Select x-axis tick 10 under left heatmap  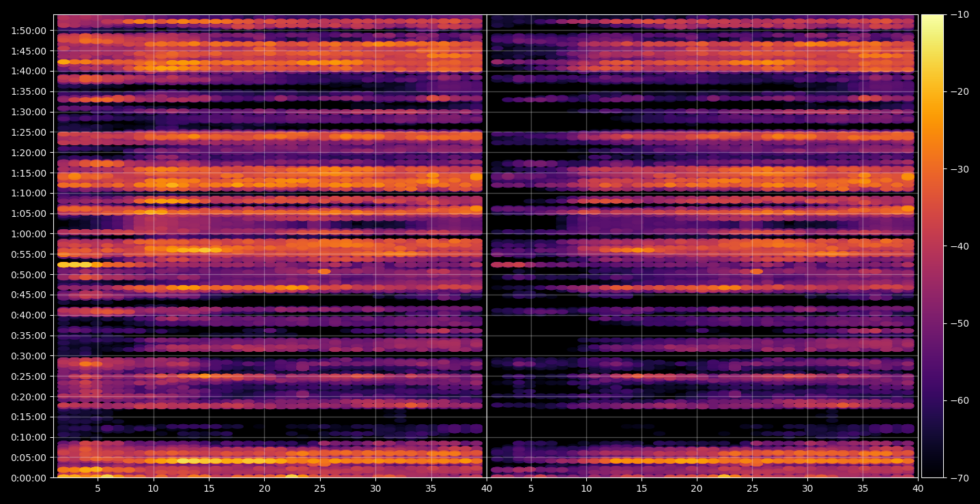pyautogui.click(x=153, y=489)
